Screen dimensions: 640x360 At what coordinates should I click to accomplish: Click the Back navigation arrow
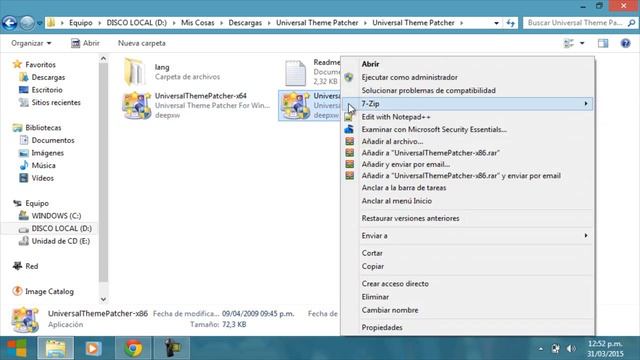point(10,23)
